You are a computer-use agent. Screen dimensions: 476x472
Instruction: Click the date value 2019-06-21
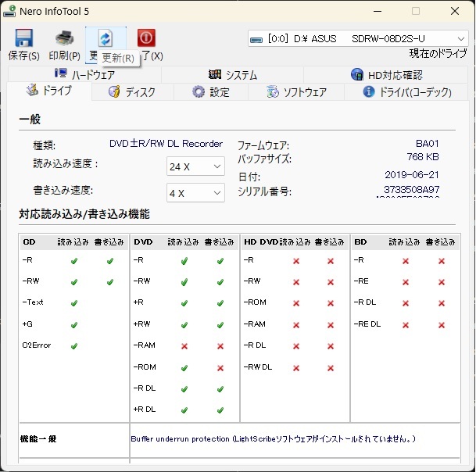pyautogui.click(x=412, y=175)
